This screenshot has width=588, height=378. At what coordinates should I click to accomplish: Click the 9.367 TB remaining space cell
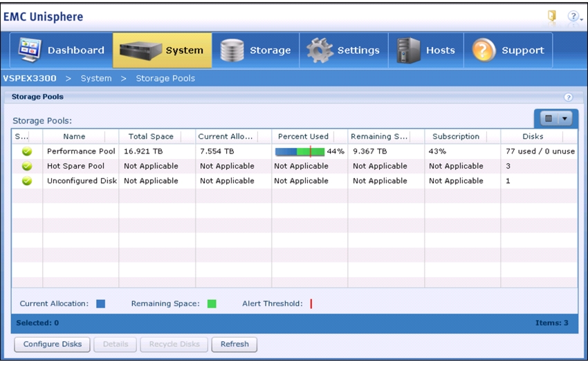click(370, 151)
